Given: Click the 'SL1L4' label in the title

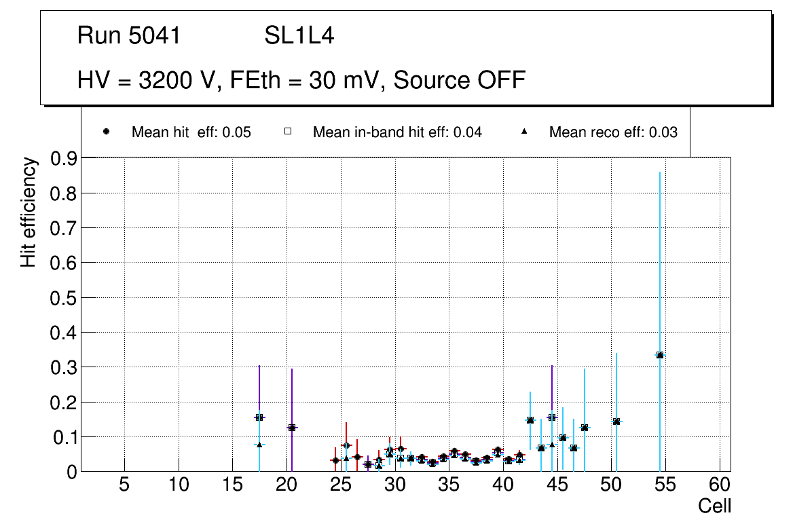Looking at the screenshot, I should (x=299, y=36).
